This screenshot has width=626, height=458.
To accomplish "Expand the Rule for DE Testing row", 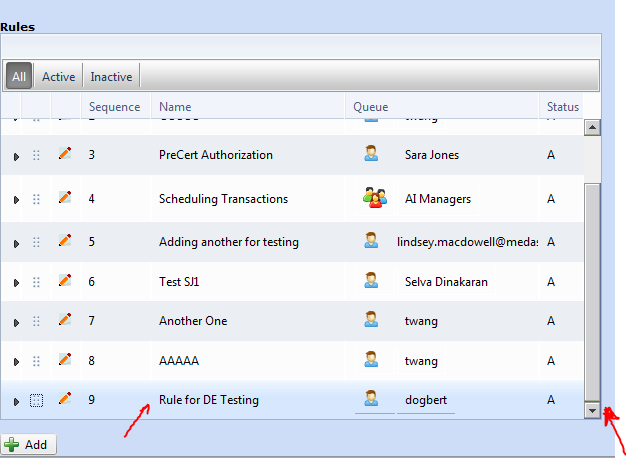I will (x=16, y=401).
